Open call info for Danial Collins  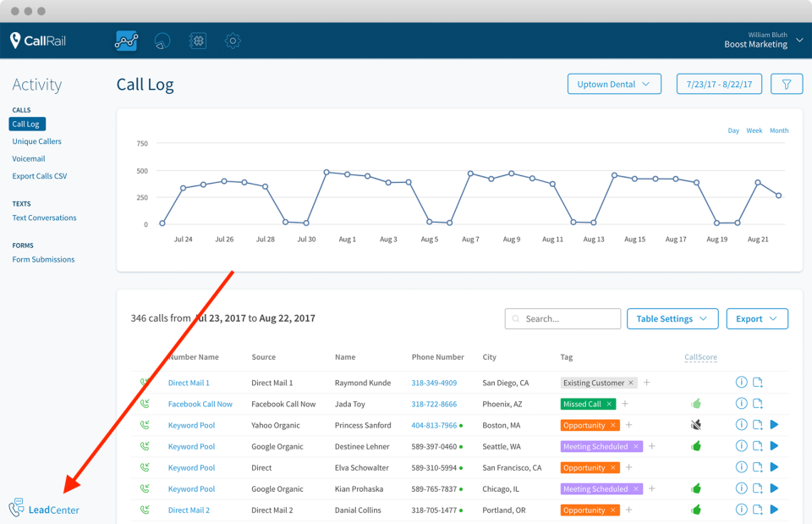[741, 510]
